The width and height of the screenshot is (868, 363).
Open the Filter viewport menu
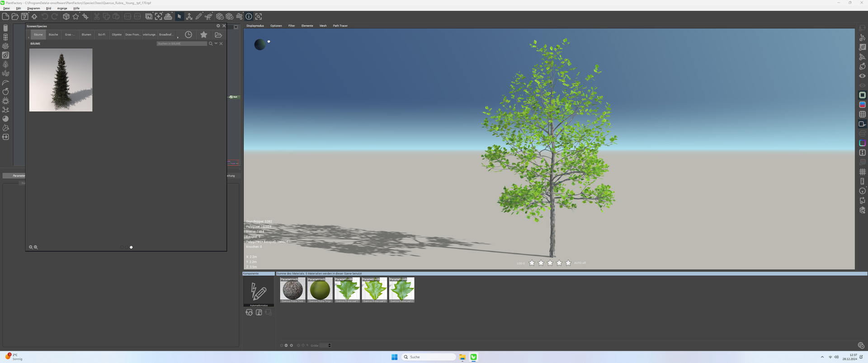coord(292,26)
